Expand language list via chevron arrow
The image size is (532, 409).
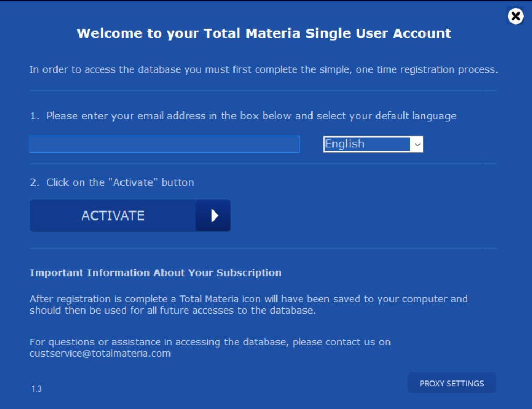(x=417, y=145)
